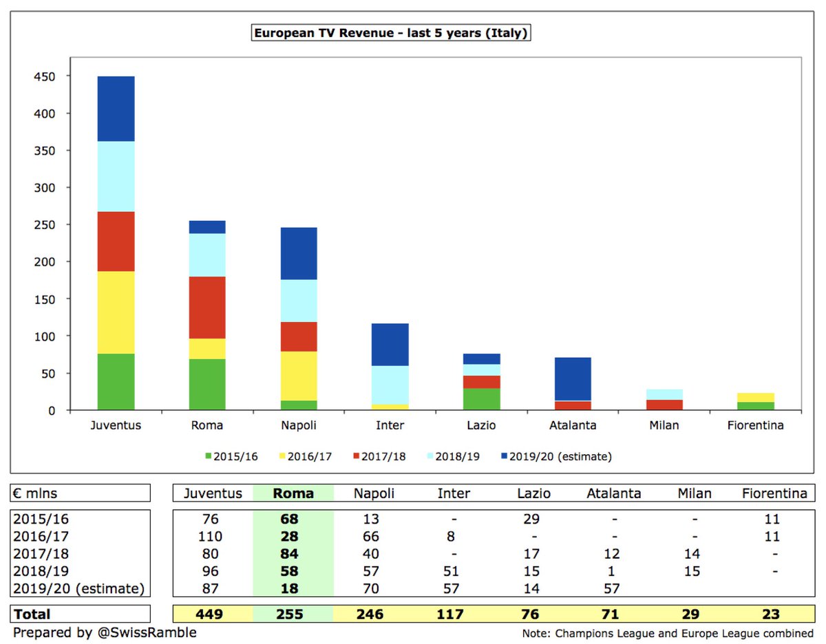Click the 2015/16 row label in table
Screen dimensions: 826x644
point(40,519)
